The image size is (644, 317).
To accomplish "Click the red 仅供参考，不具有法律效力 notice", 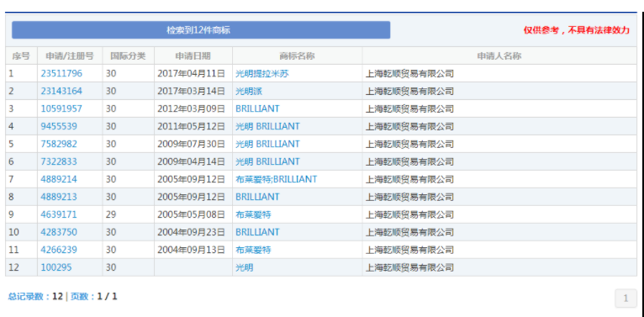I will point(576,30).
